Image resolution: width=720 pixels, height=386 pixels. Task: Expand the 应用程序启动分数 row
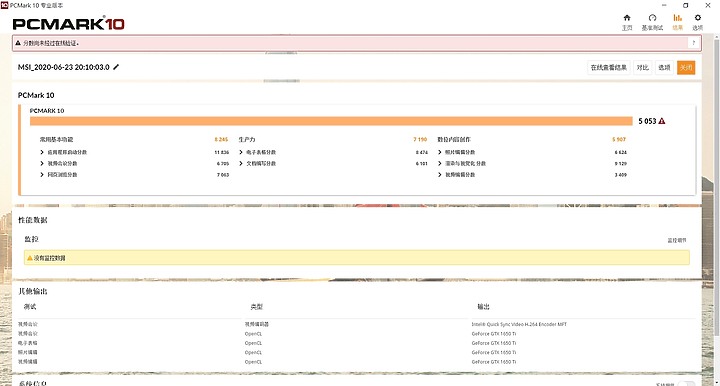tap(42, 152)
